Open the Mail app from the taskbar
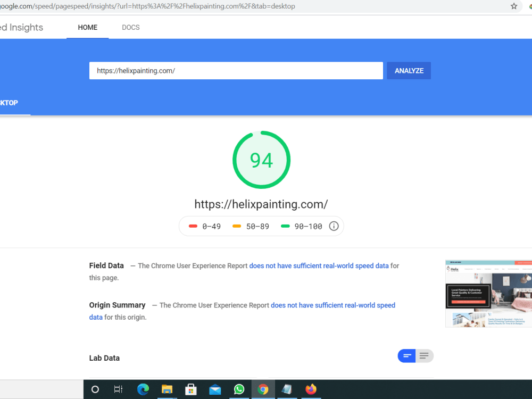The width and height of the screenshot is (532, 399). pyautogui.click(x=215, y=389)
